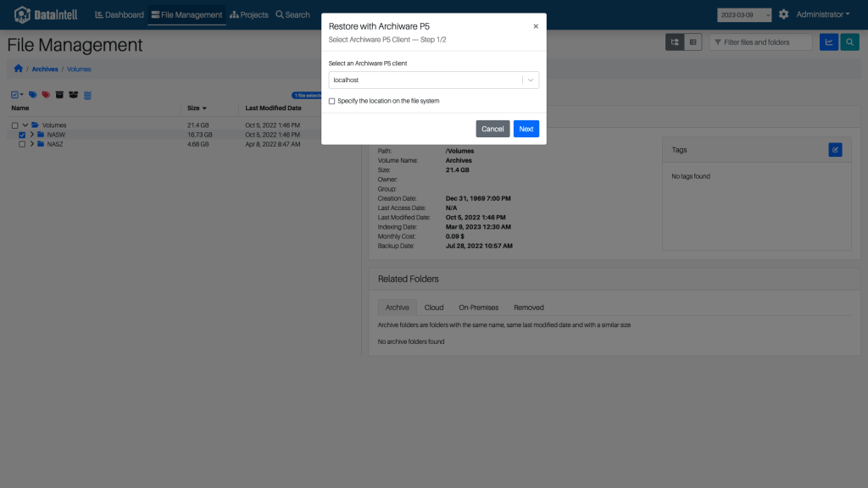Check the NASZ folder checkbox
This screenshot has height=488, width=868.
tap(22, 144)
